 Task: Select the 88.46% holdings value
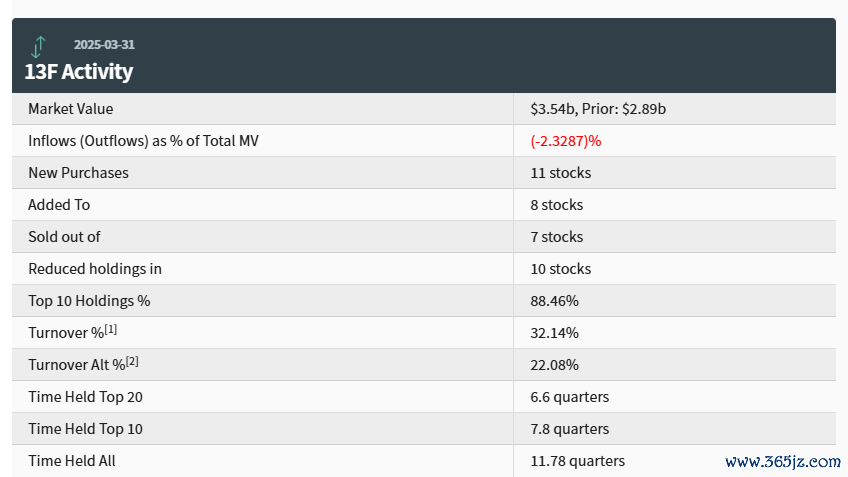[554, 301]
